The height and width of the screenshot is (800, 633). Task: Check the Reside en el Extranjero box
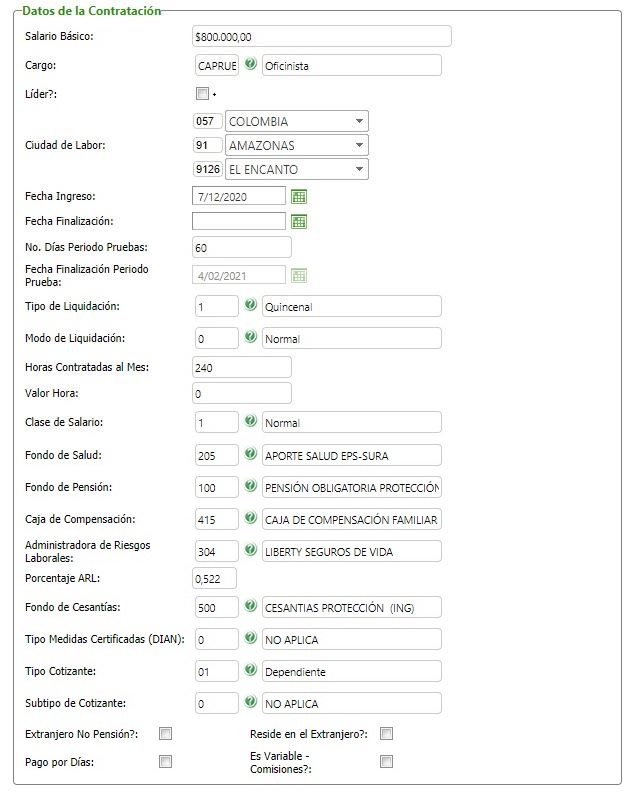coord(386,734)
